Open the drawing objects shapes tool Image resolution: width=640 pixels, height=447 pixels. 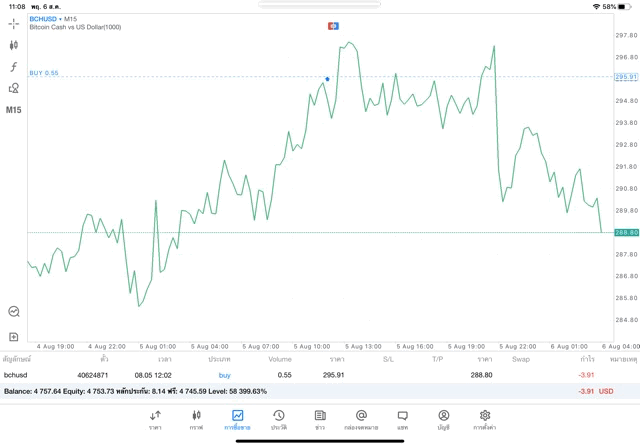pos(14,88)
